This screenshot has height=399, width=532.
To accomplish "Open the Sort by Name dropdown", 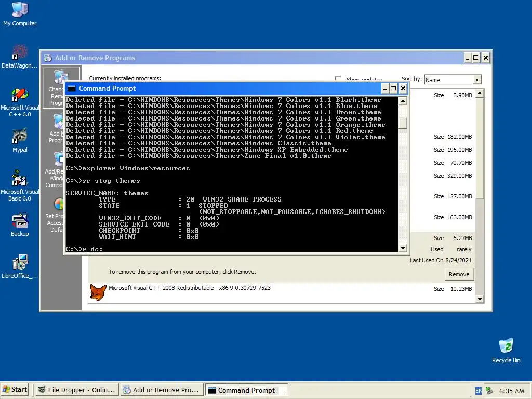I will [477, 79].
